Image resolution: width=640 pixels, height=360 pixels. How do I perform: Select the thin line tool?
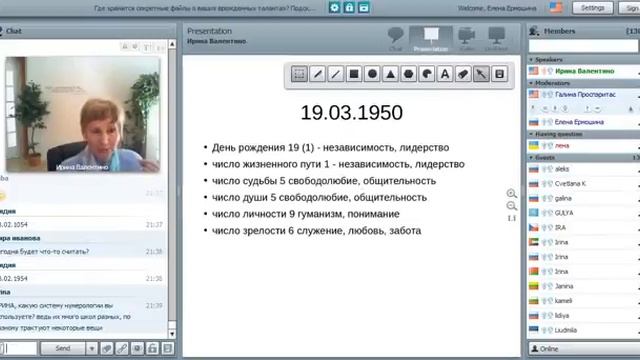336,74
